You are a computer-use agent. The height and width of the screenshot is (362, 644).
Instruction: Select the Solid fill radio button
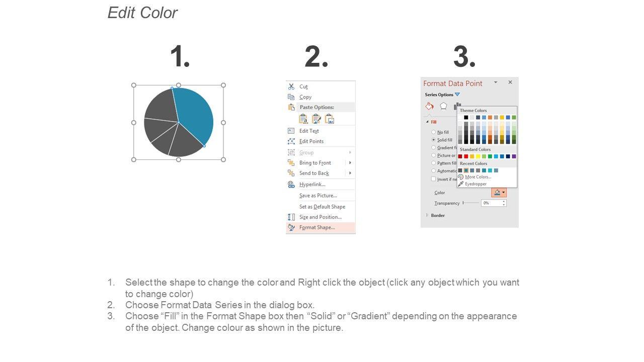(x=433, y=140)
